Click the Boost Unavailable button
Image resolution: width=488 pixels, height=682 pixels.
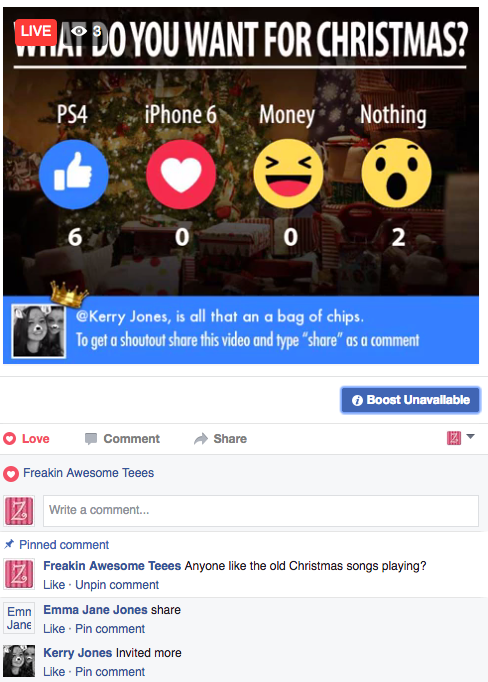tap(410, 400)
